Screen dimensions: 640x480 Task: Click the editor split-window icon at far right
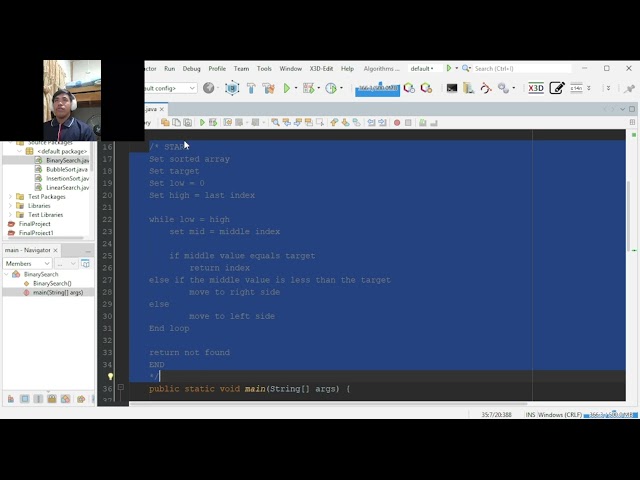tap(632, 122)
